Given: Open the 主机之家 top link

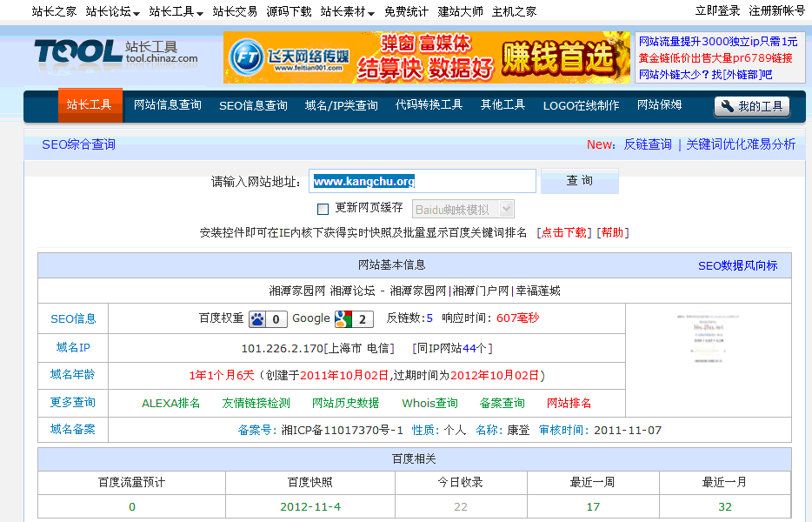Looking at the screenshot, I should pos(514,11).
